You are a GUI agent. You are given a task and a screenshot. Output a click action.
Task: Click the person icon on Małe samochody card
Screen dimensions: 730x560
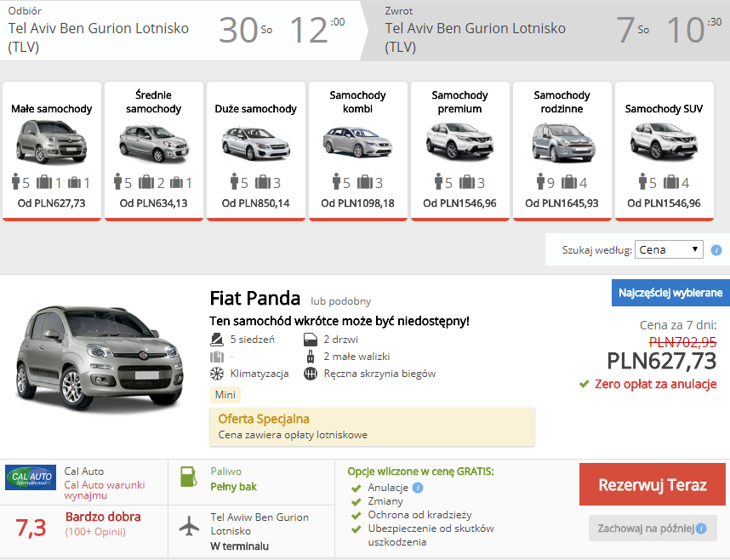click(16, 181)
